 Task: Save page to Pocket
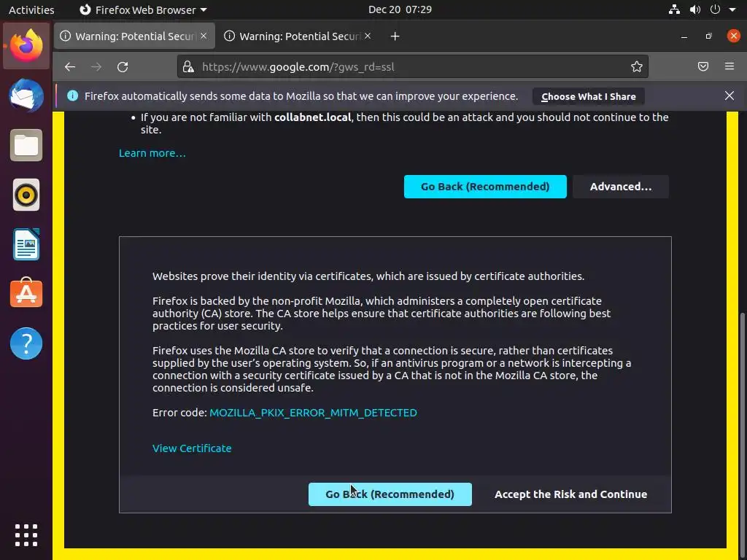pos(703,66)
